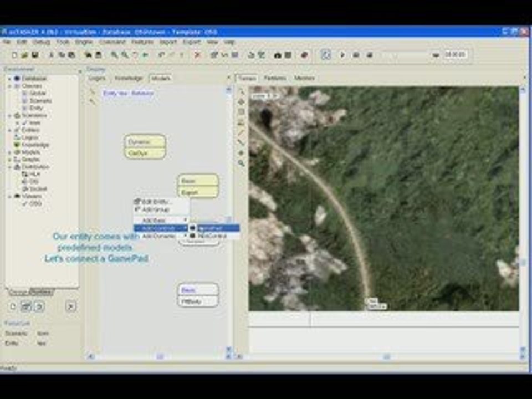Expand the Entities tree node
Image resolution: width=532 pixels, height=399 pixels.
(x=10, y=130)
